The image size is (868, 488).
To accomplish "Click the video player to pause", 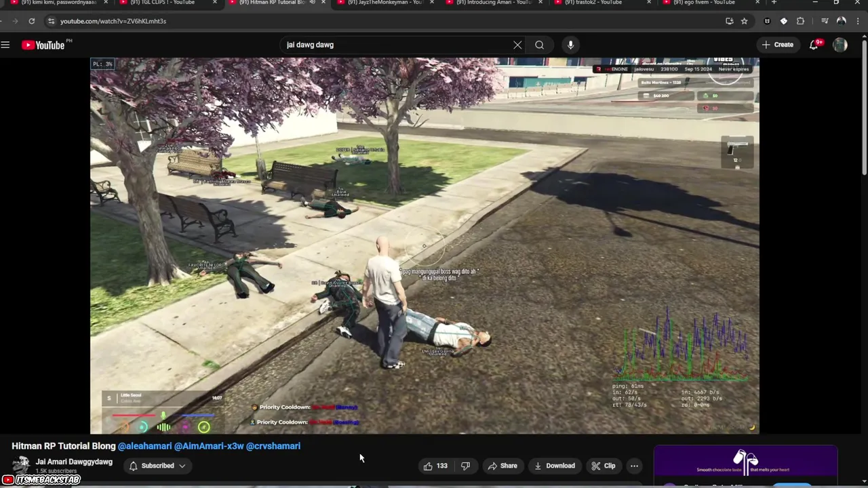I will [425, 245].
